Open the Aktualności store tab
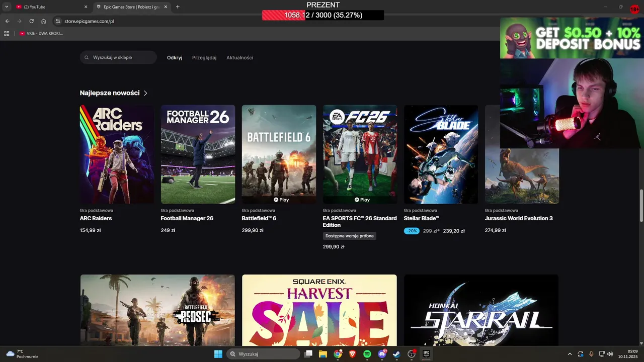Image resolution: width=644 pixels, height=362 pixels. 239,58
